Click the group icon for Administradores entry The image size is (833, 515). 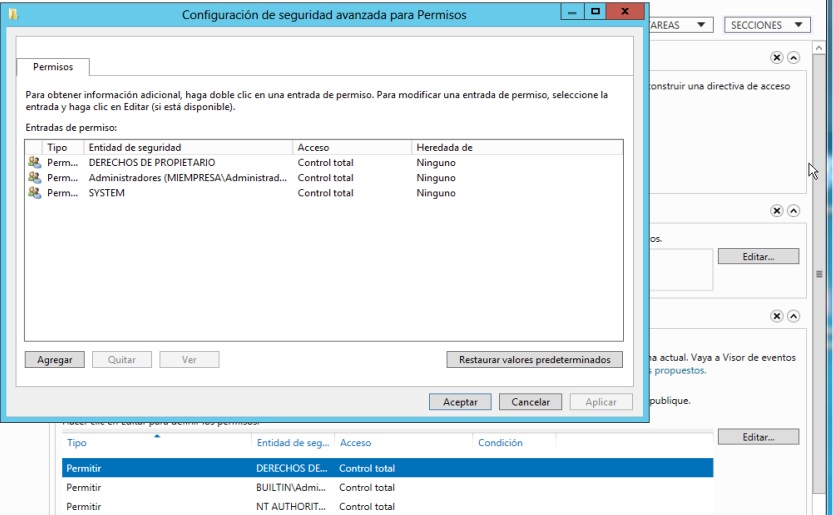[x=35, y=177]
